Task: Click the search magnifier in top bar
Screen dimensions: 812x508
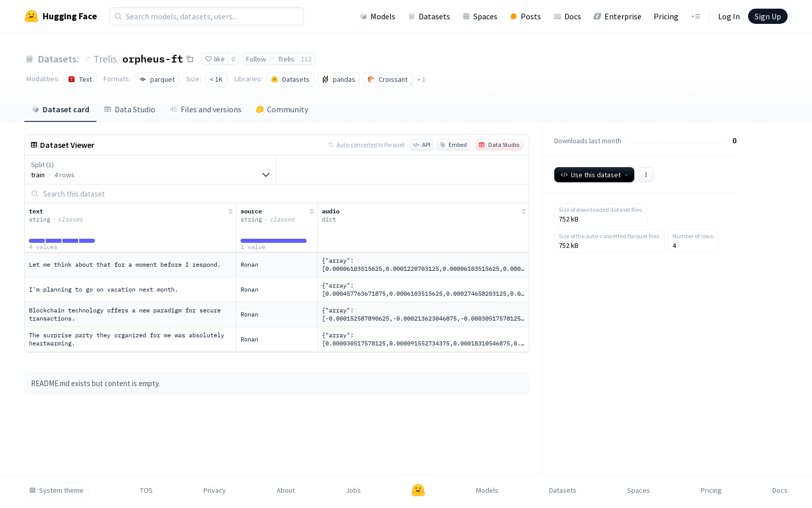Action: point(118,16)
